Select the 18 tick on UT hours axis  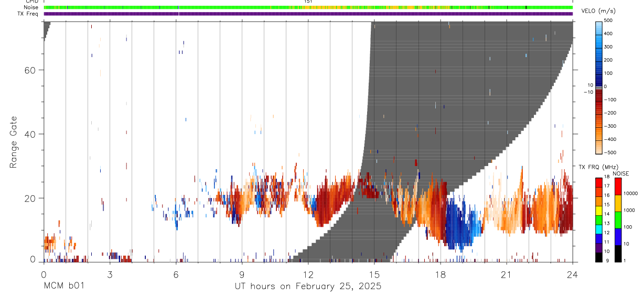coord(440,274)
